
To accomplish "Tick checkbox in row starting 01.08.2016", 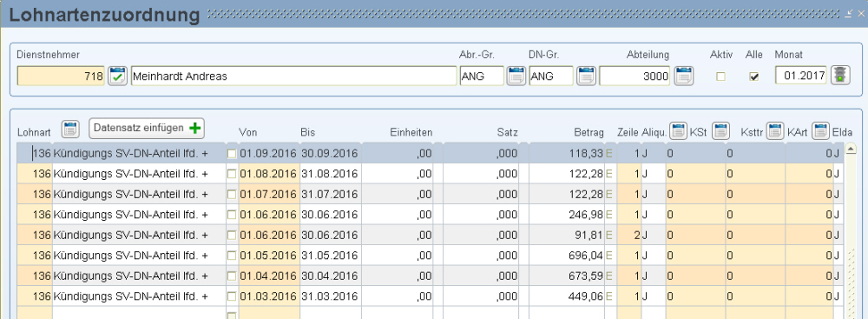I will [x=232, y=174].
